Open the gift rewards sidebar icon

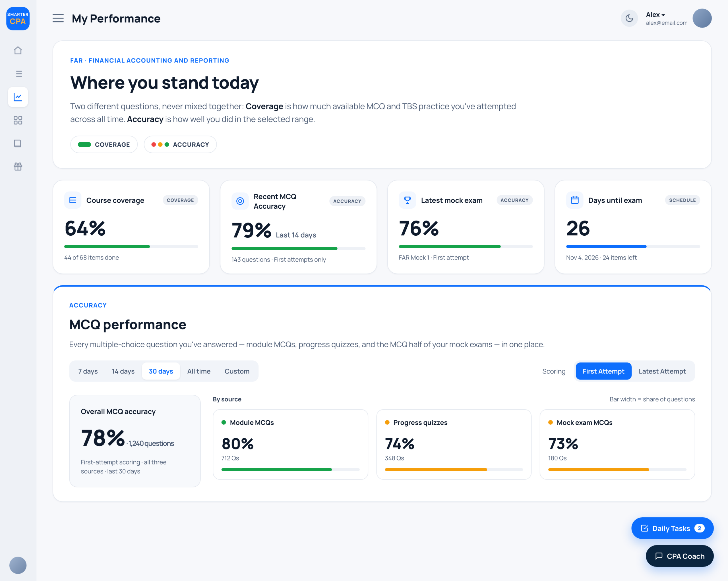18,167
